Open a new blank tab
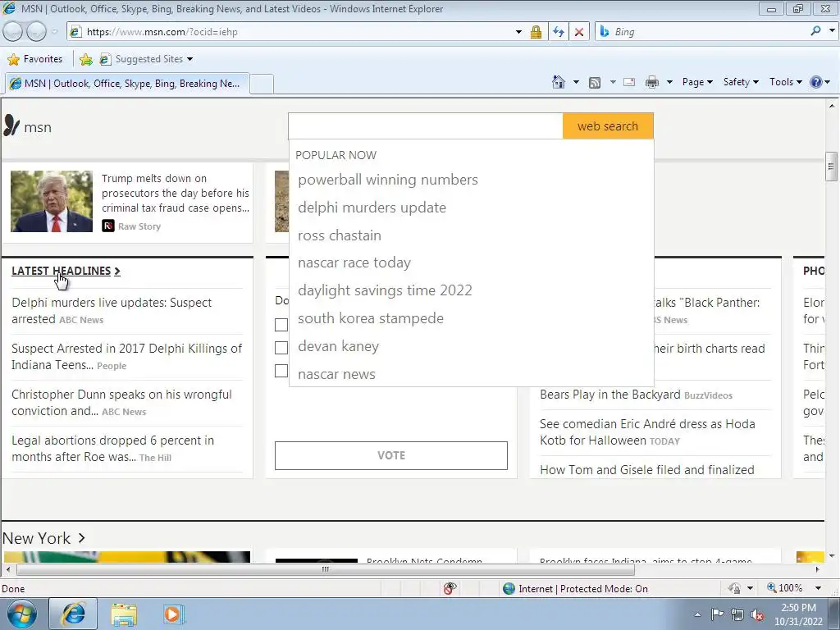 tap(262, 84)
